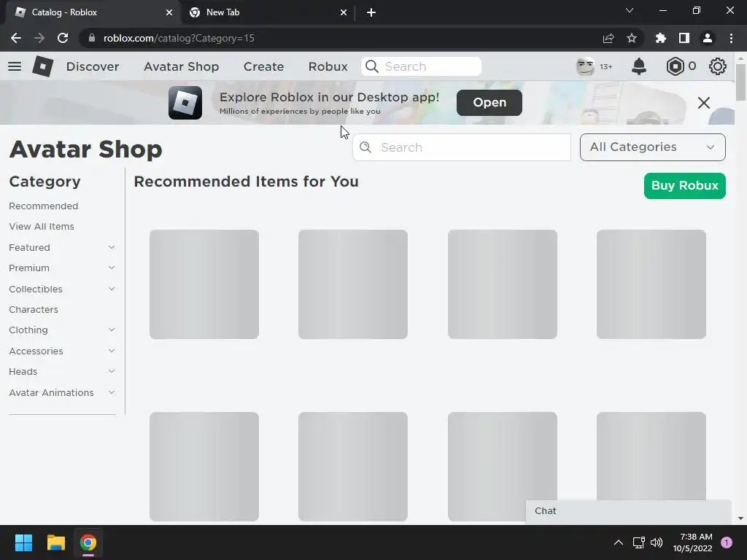Click the first loading item thumbnail
This screenshot has width=747, height=560.
click(x=204, y=284)
